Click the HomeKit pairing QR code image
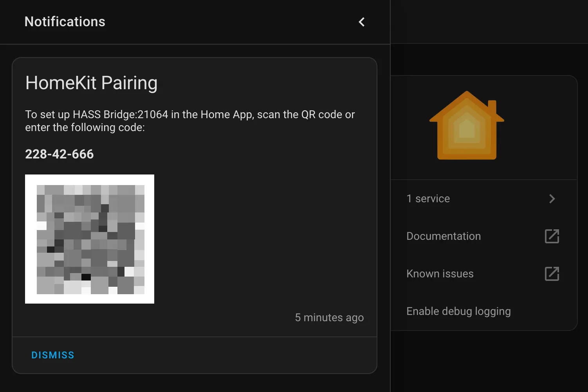The height and width of the screenshot is (392, 588). 90,239
